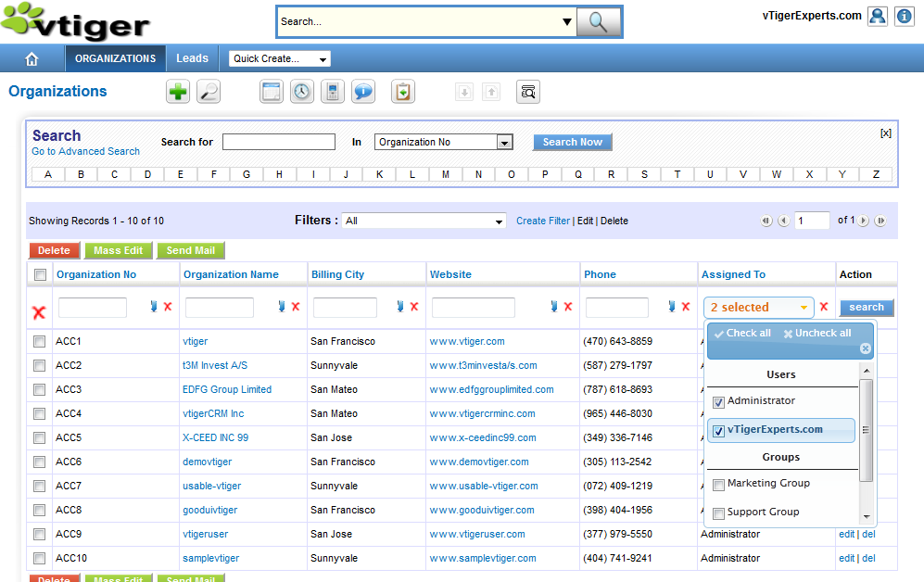Toggle the '2 selected' Assigned To dropdown
924x582 pixels.
[758, 308]
